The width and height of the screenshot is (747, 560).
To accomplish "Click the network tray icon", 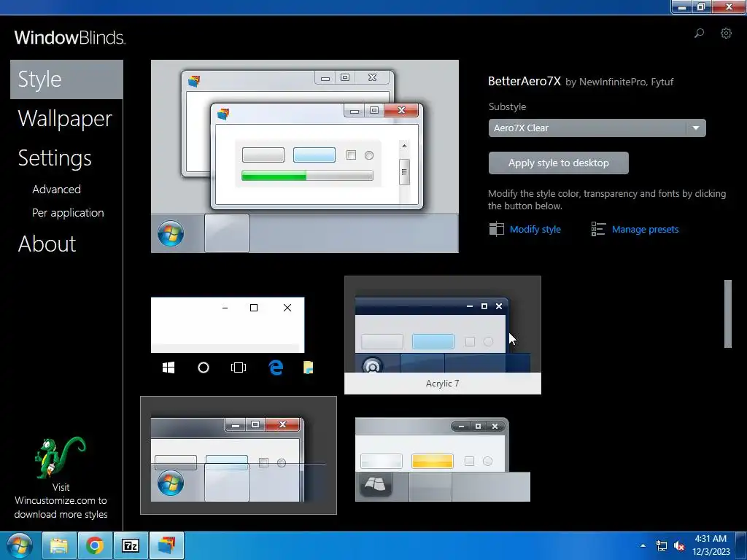I will 661,545.
